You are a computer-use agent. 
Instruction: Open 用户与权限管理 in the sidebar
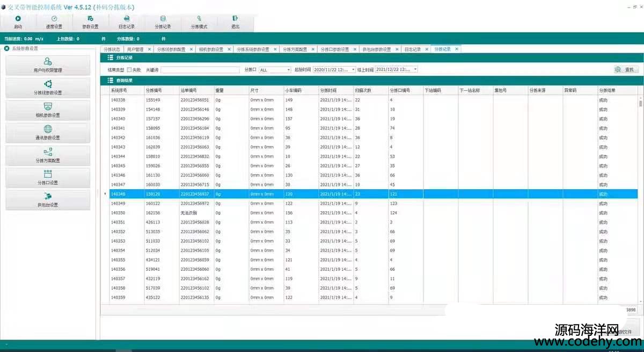pyautogui.click(x=48, y=65)
